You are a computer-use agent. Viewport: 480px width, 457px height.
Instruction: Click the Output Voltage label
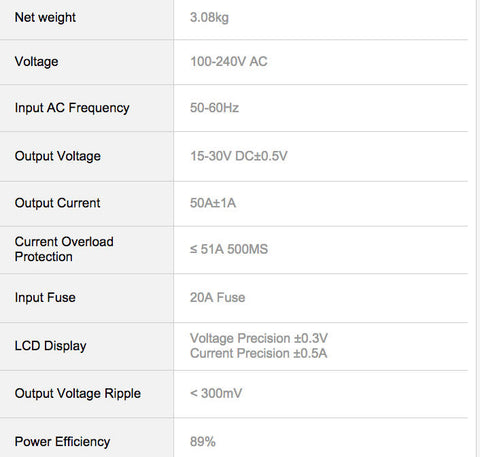click(58, 156)
